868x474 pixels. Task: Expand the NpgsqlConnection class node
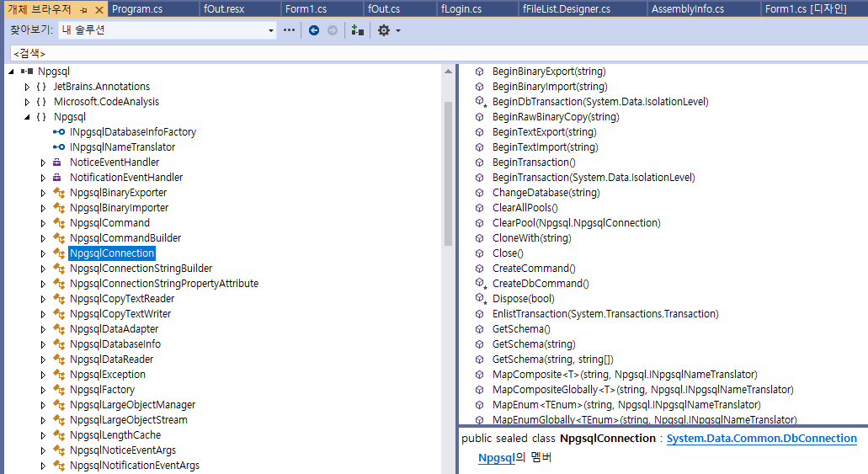tap(43, 253)
